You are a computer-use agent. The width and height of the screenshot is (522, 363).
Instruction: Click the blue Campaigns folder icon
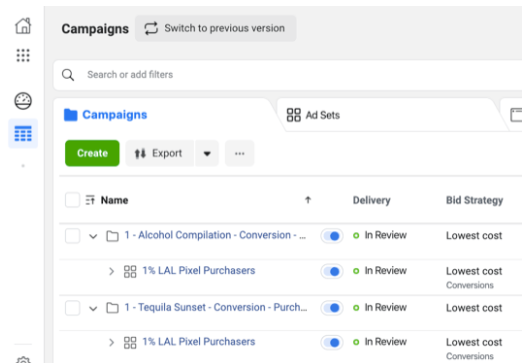(x=70, y=115)
